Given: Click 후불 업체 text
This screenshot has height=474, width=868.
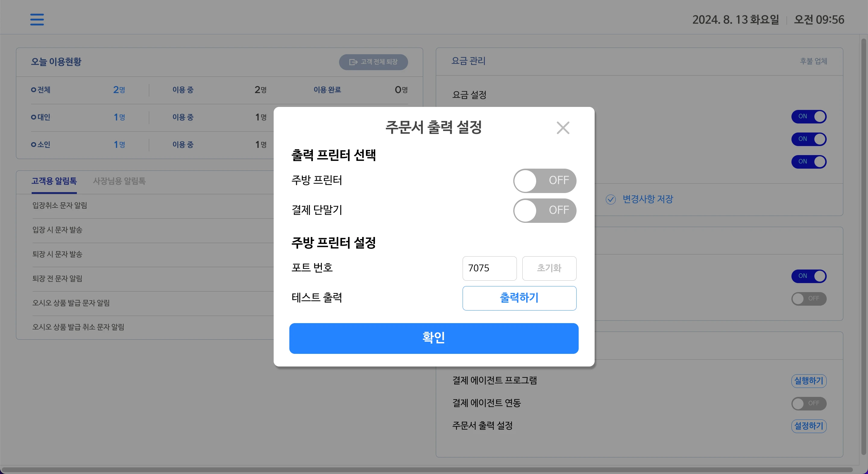Looking at the screenshot, I should click(813, 61).
